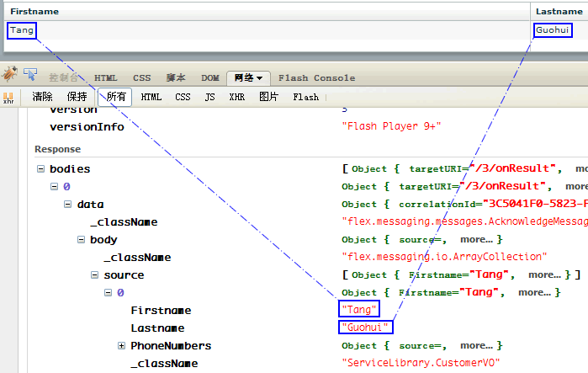The image size is (588, 373).
Task: Toggle the 保持 persist button
Action: tap(77, 97)
